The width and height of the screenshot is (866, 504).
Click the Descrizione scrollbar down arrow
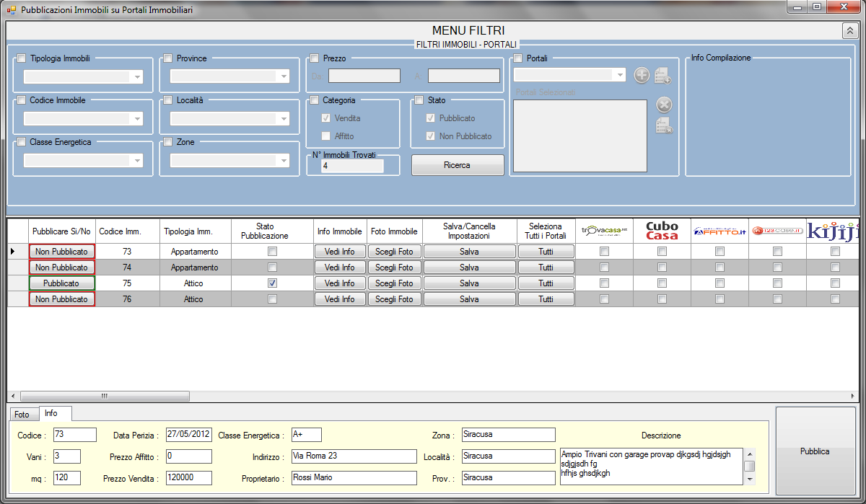[x=750, y=479]
